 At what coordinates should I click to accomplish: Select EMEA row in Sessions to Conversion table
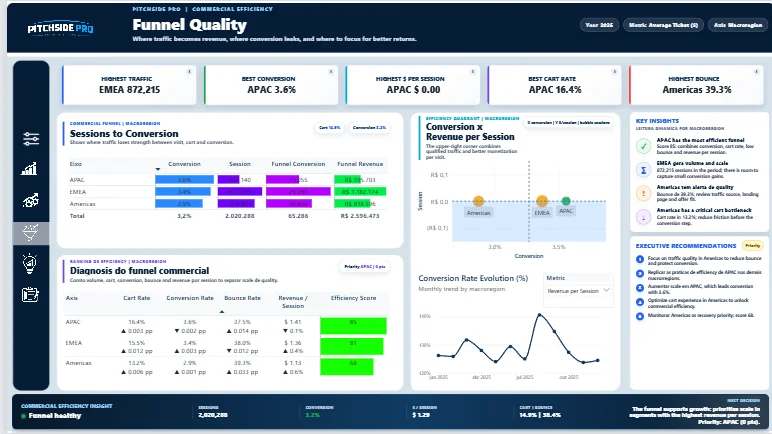pyautogui.click(x=228, y=192)
